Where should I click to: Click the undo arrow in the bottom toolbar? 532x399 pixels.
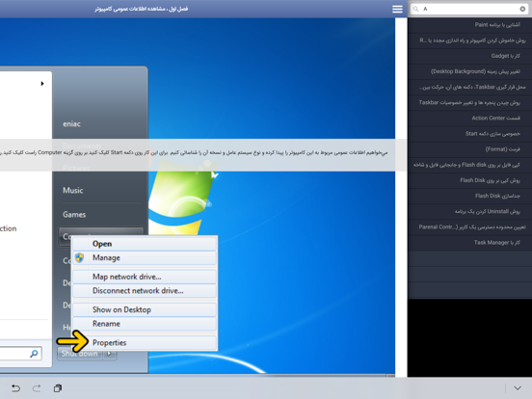pyautogui.click(x=15, y=388)
